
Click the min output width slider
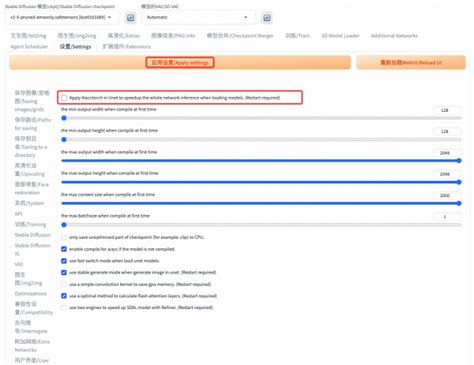(261, 118)
